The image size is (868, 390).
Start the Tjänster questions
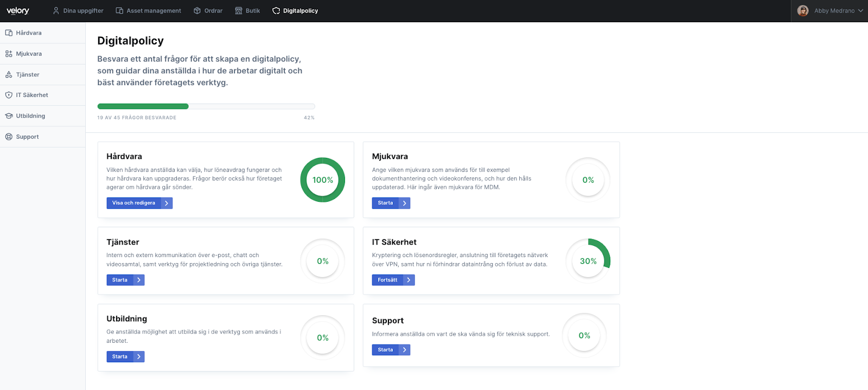pyautogui.click(x=125, y=280)
